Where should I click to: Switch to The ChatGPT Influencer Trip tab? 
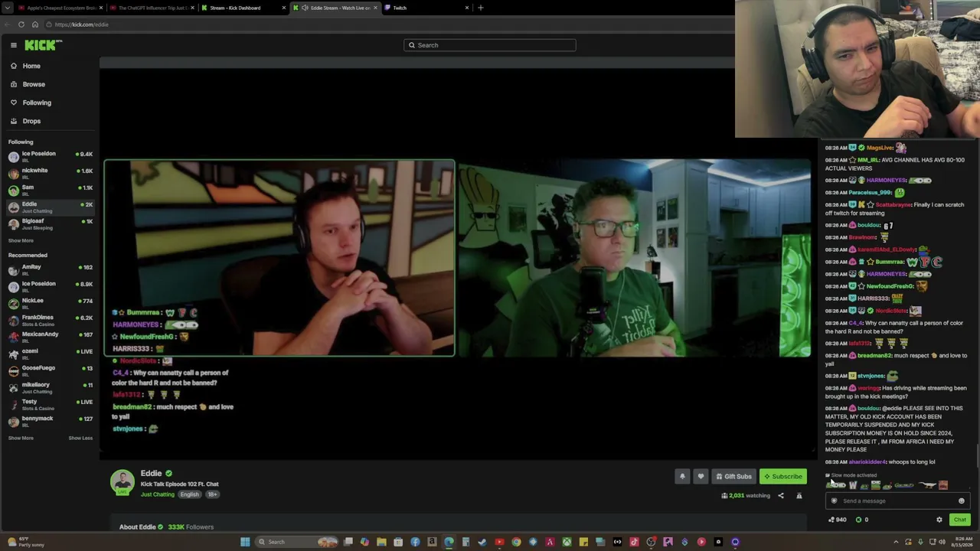click(x=153, y=8)
